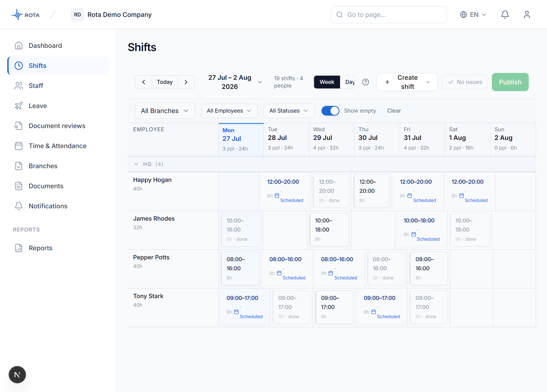Click the Leave airplane icon
The image size is (547, 392).
tap(18, 106)
